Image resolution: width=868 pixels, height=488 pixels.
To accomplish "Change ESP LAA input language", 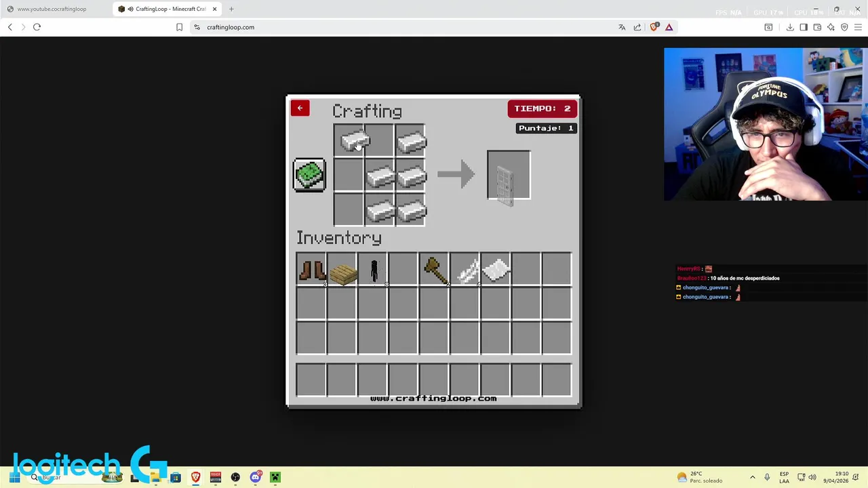I will [x=784, y=477].
